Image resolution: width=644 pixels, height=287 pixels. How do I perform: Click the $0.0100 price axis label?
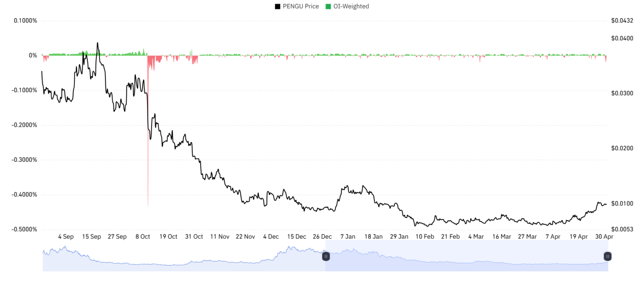click(x=622, y=204)
